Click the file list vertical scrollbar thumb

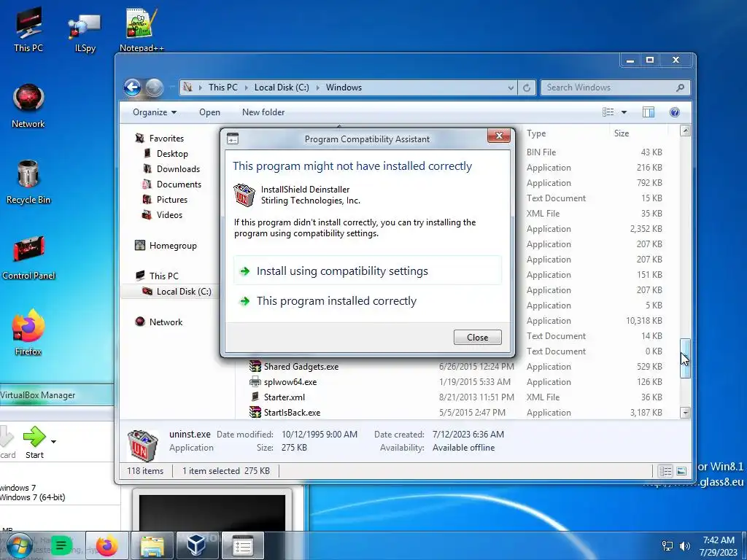tap(685, 358)
